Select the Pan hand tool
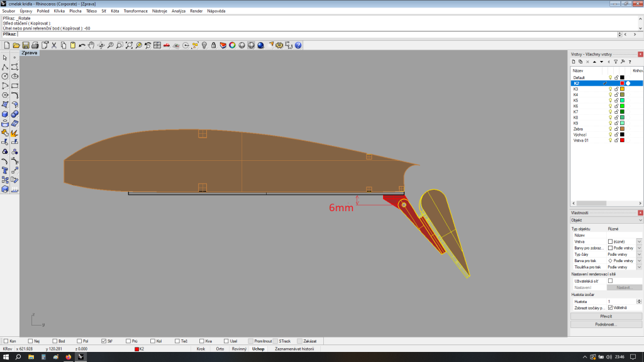The height and width of the screenshot is (362, 644). 91,45
